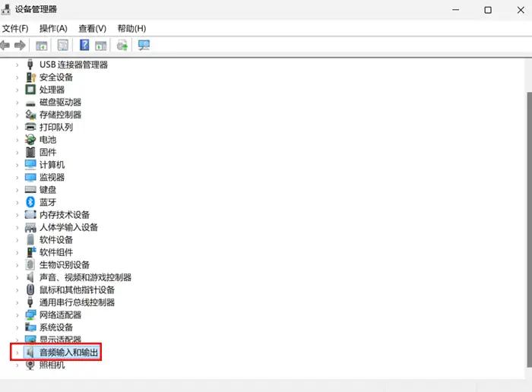
Task: Click the 照相机 camera device icon
Action: [x=30, y=365]
